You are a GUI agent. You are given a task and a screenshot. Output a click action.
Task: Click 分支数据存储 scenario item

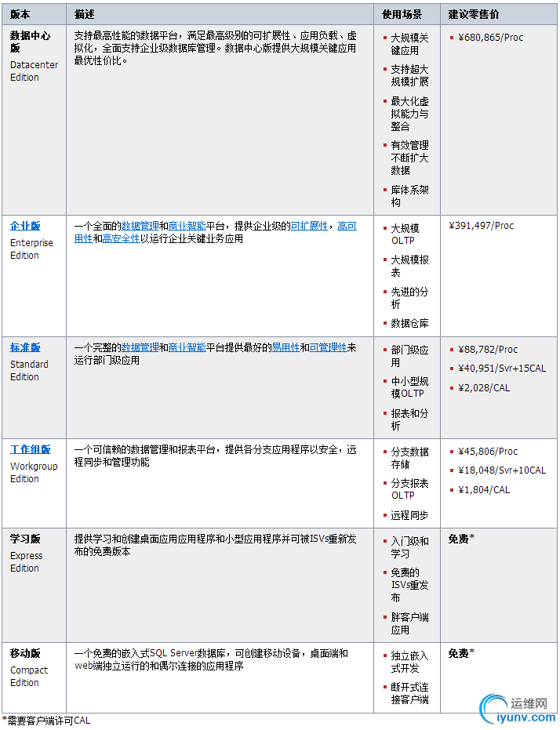[x=409, y=459]
